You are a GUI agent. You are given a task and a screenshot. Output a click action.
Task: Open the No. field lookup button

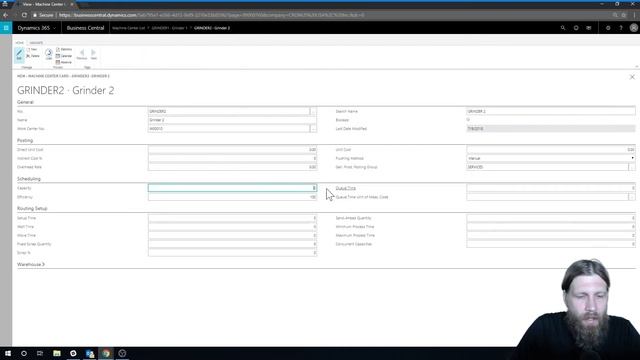pos(313,111)
